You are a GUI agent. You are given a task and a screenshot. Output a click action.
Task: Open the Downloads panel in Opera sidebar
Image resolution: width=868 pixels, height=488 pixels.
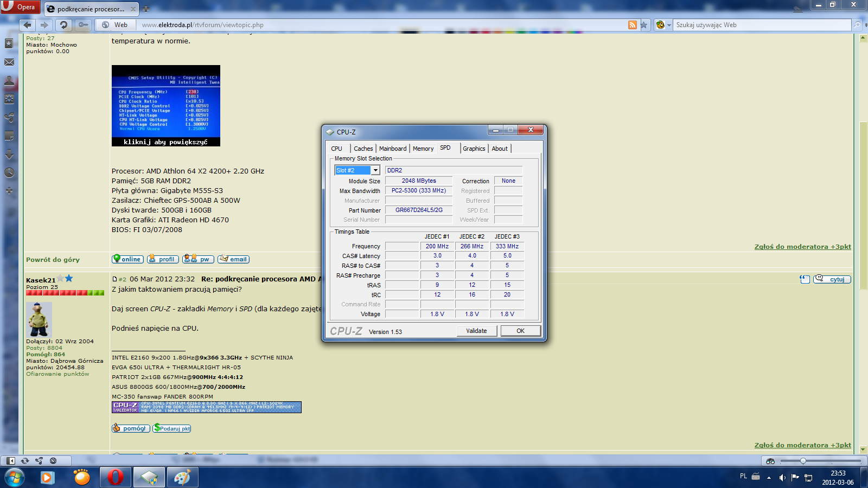(9, 154)
